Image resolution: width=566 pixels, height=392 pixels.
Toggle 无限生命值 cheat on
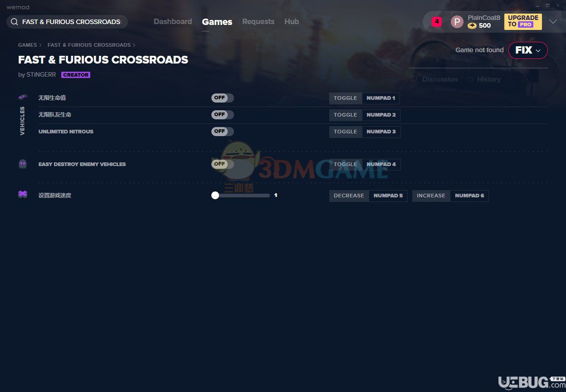tap(223, 98)
